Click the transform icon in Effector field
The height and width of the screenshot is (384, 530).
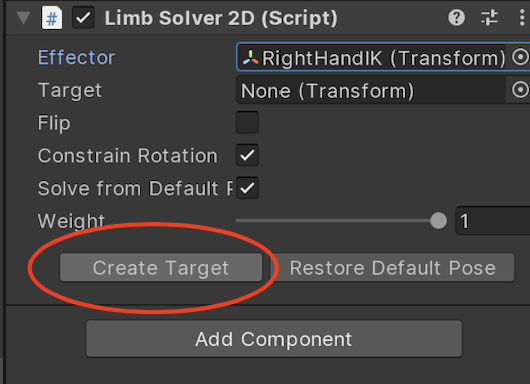tap(250, 58)
